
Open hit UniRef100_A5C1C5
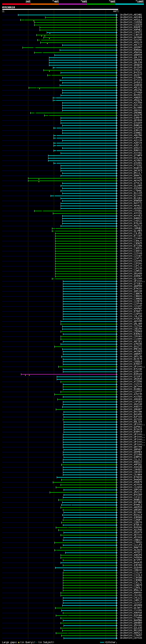tap(131, 88)
